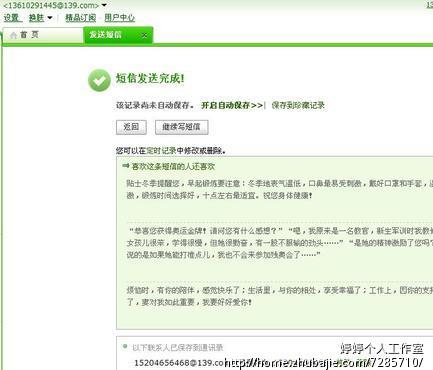Close the 发送短信 tab with its X
This screenshot has height=370, width=433.
point(144,35)
